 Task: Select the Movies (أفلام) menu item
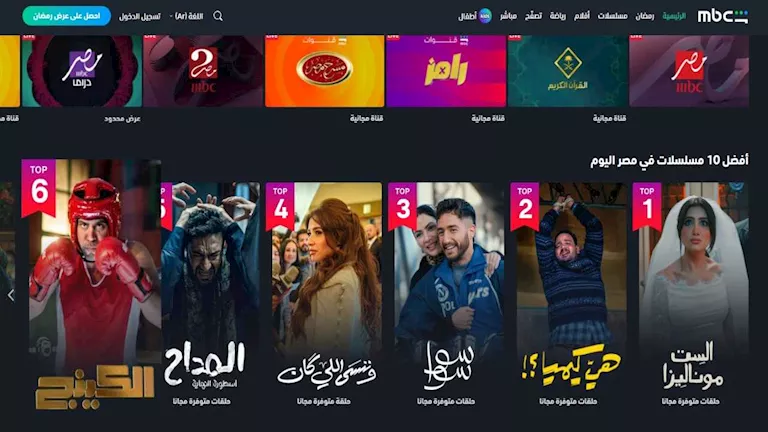click(582, 16)
